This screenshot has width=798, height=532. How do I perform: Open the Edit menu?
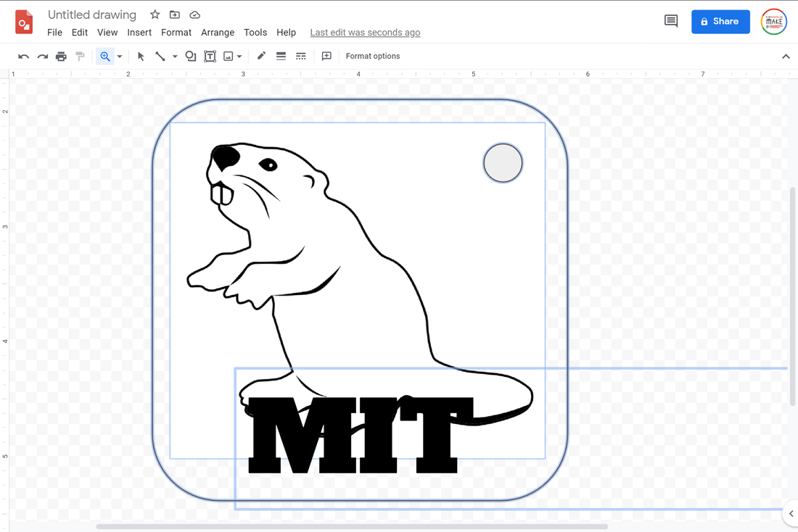pyautogui.click(x=79, y=33)
